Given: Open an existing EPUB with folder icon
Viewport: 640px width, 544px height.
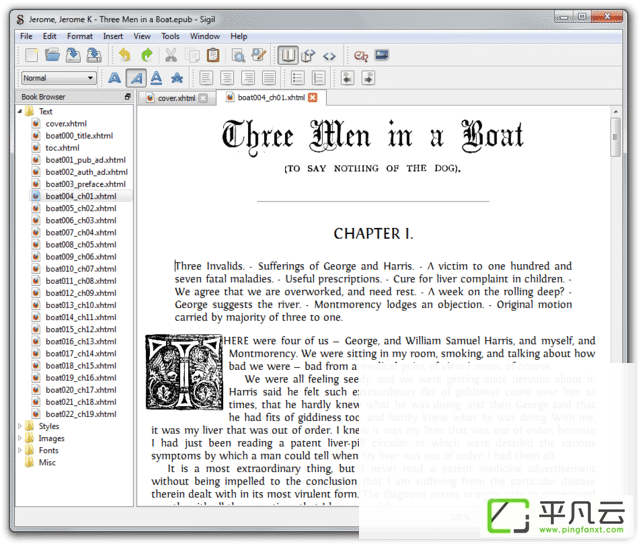Looking at the screenshot, I should coord(52,55).
